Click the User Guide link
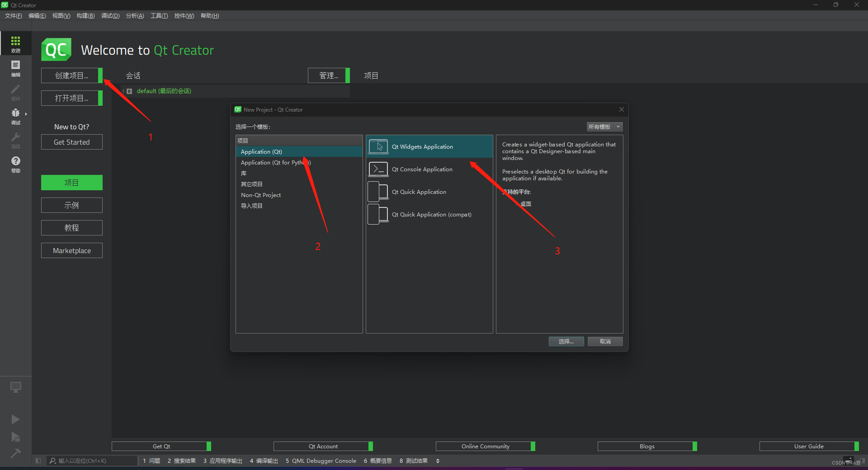Viewport: 868px width, 470px height. pyautogui.click(x=809, y=446)
